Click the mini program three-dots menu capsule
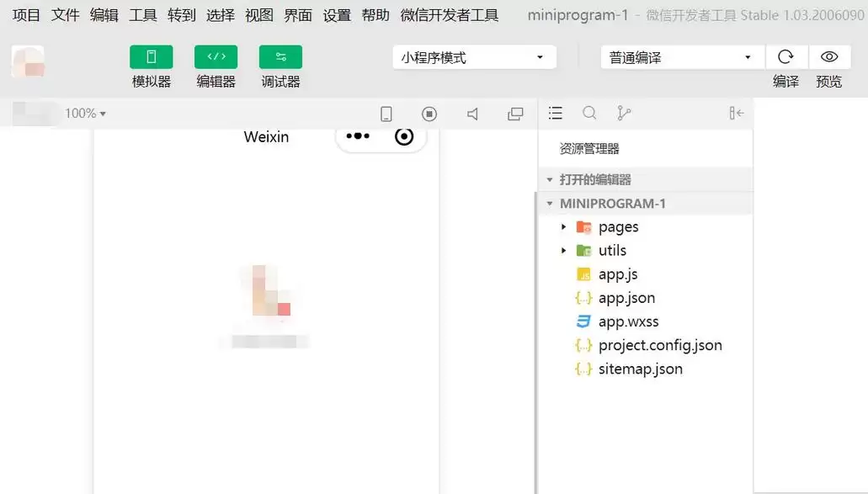Viewport: 868px width, 494px height. 358,136
